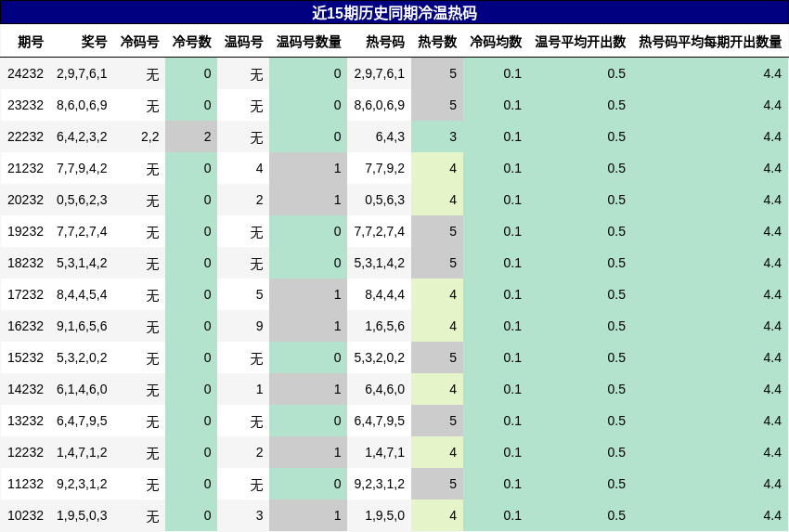Image resolution: width=789 pixels, height=532 pixels.
Task: Select winning numbers 6,4,2,3,2
Action: [82, 136]
